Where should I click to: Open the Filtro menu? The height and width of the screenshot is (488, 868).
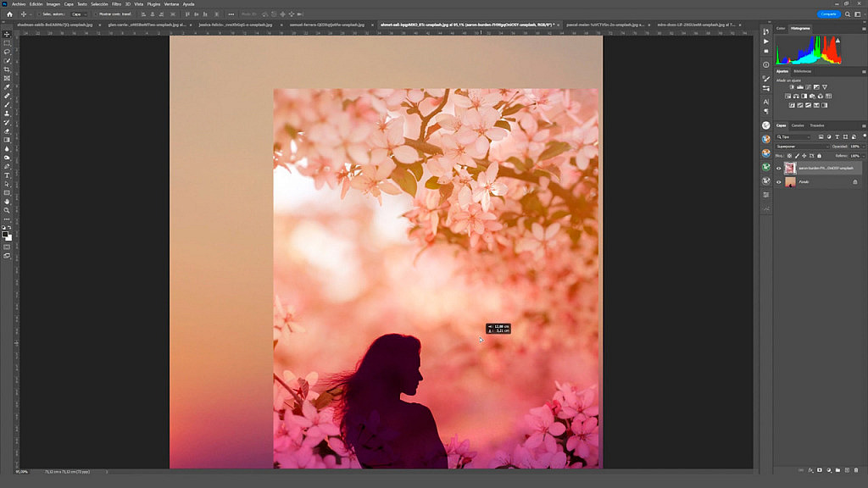point(115,4)
